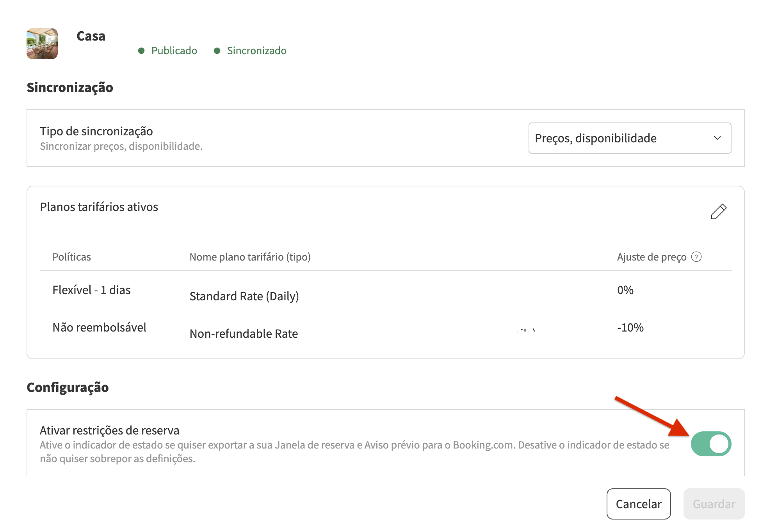Click the Sincronizado status label
Viewport: 769px width, 532px height.
pos(256,51)
